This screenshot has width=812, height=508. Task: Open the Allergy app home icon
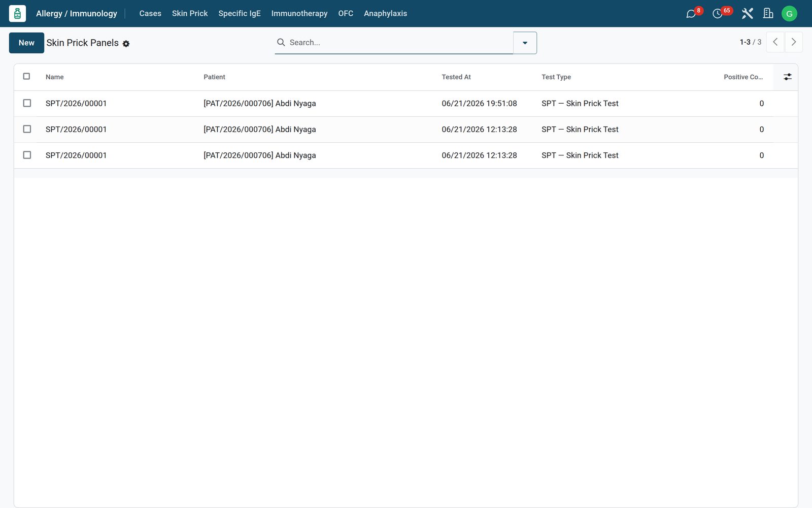tap(17, 14)
